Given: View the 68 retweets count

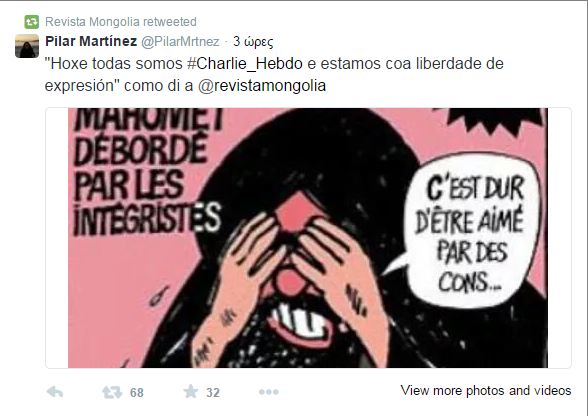Looking at the screenshot, I should [137, 393].
